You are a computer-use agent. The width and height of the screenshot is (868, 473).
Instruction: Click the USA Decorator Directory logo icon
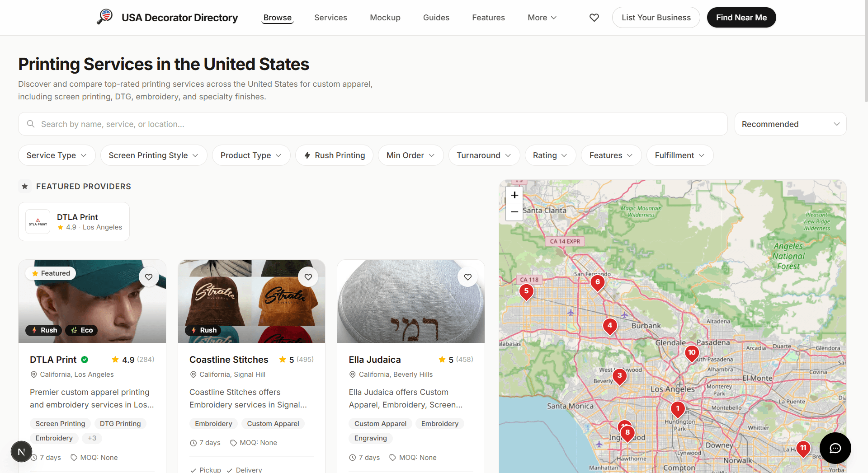tap(105, 17)
